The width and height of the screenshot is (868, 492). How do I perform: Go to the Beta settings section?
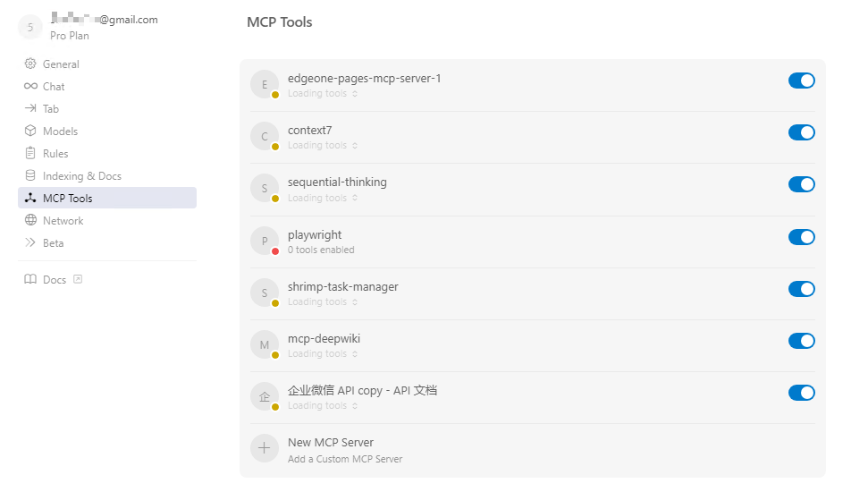[x=53, y=243]
